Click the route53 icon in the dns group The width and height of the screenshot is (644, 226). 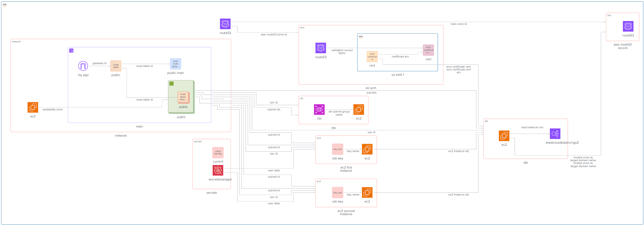pyautogui.click(x=628, y=26)
